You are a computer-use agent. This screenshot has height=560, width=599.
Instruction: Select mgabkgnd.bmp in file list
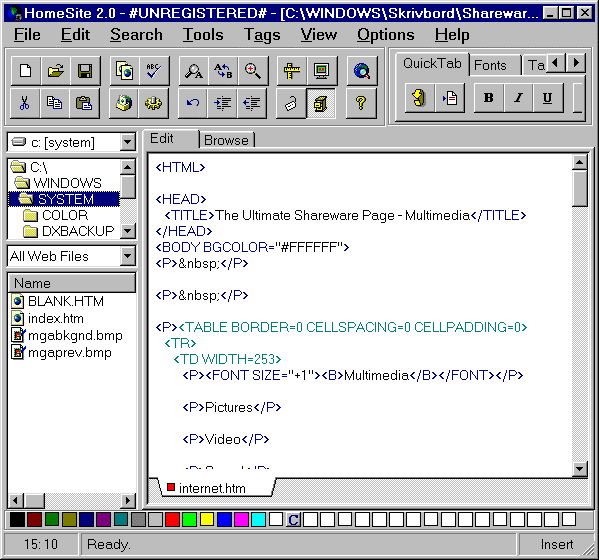tap(67, 335)
